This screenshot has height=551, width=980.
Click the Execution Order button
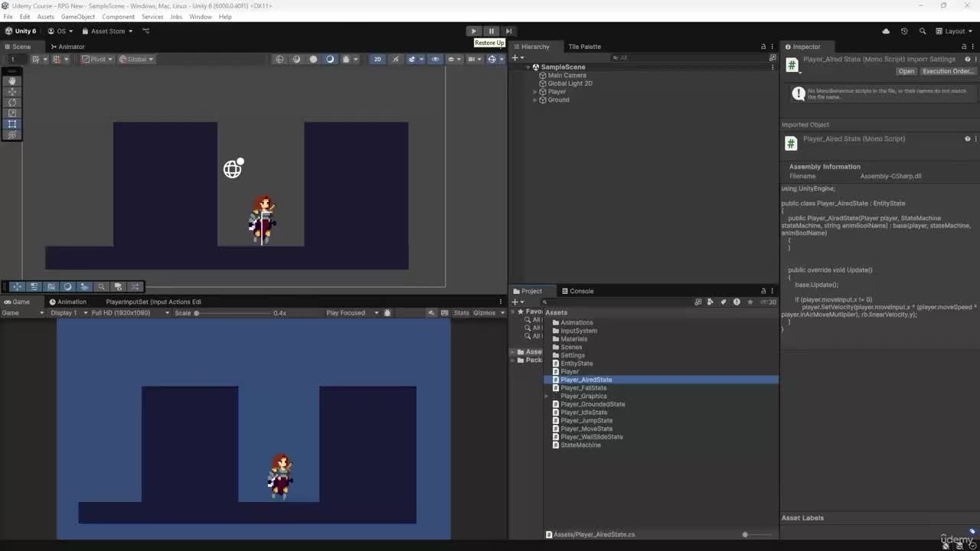[x=948, y=71]
